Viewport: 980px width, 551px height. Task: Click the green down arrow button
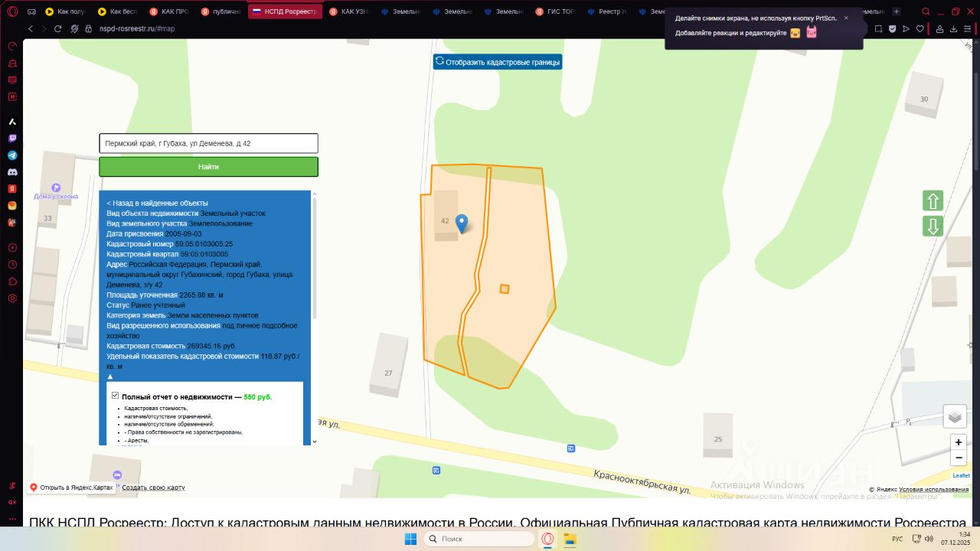pos(933,227)
